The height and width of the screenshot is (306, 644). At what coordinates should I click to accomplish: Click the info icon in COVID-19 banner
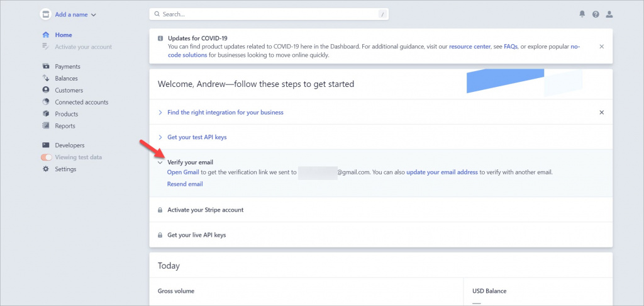click(160, 38)
